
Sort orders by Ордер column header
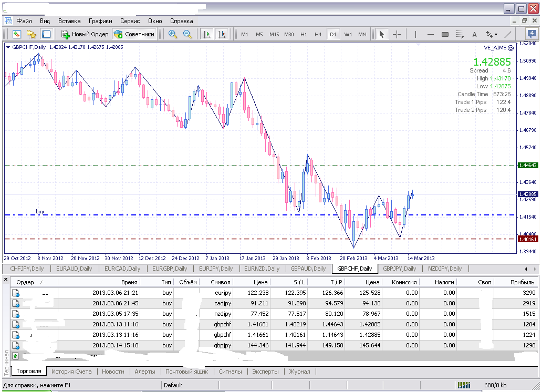click(x=34, y=282)
